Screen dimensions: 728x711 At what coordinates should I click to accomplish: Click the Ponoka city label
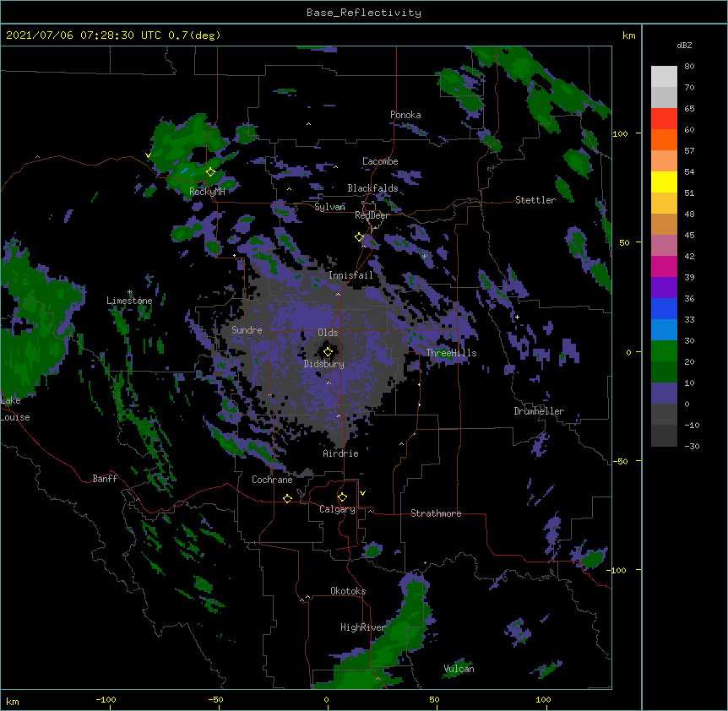[405, 115]
